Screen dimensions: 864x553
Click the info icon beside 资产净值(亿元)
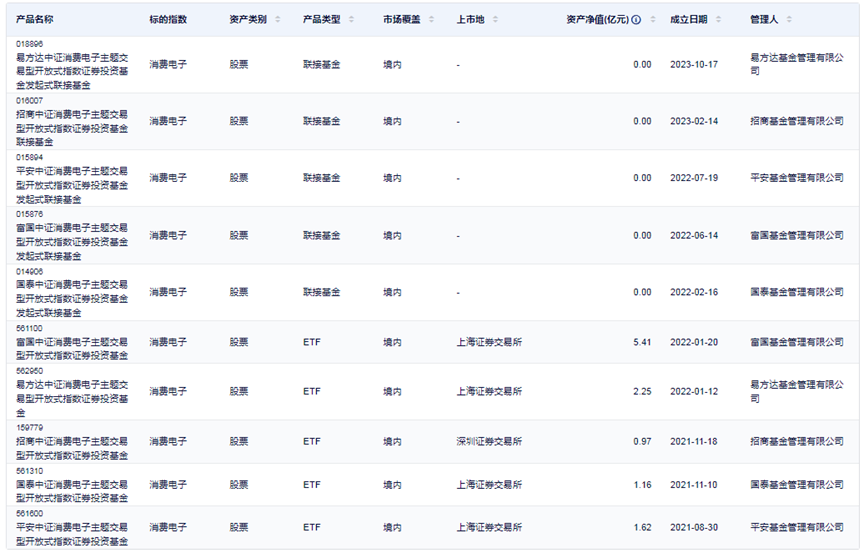pos(636,20)
